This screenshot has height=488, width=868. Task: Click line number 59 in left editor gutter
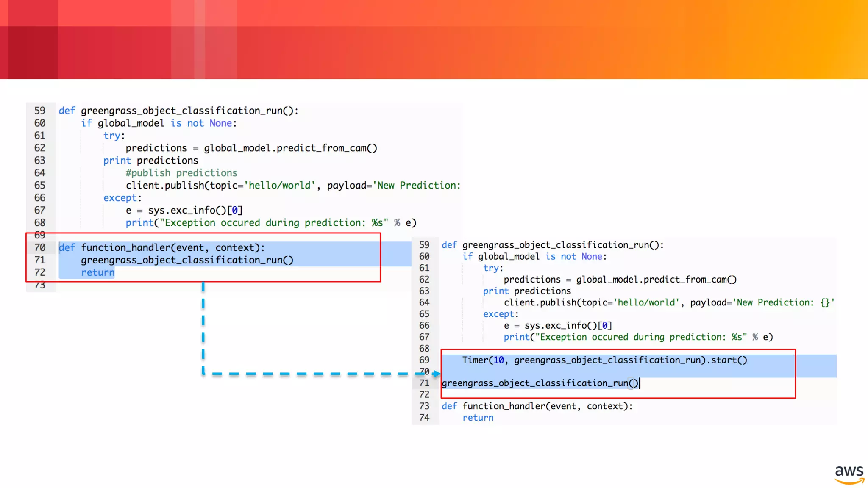(40, 111)
